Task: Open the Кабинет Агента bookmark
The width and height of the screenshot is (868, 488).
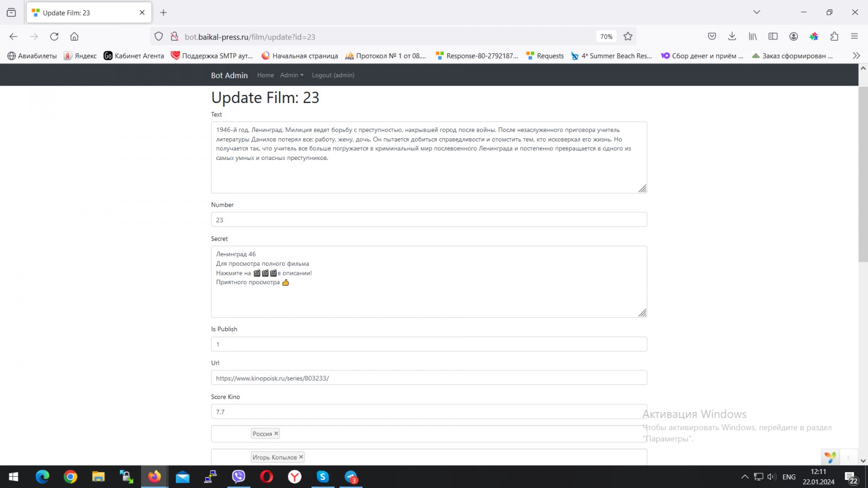Action: click(x=133, y=56)
